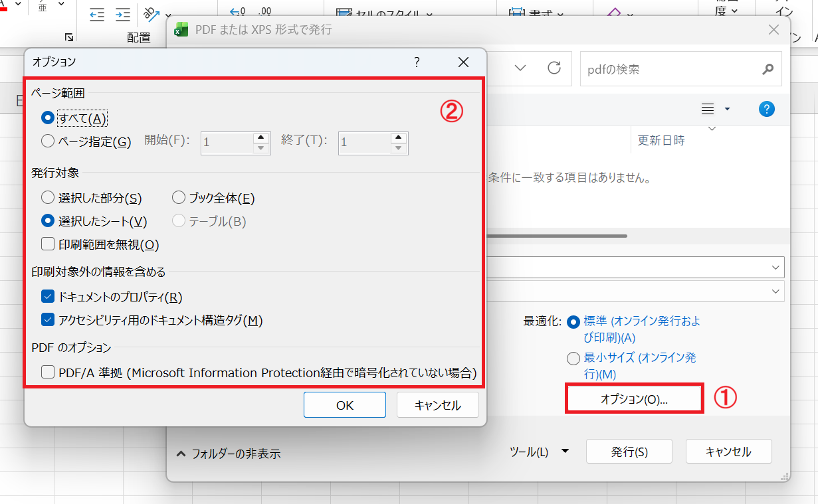Click the sort chevron above 更新日時
The height and width of the screenshot is (504, 818).
pos(712,128)
